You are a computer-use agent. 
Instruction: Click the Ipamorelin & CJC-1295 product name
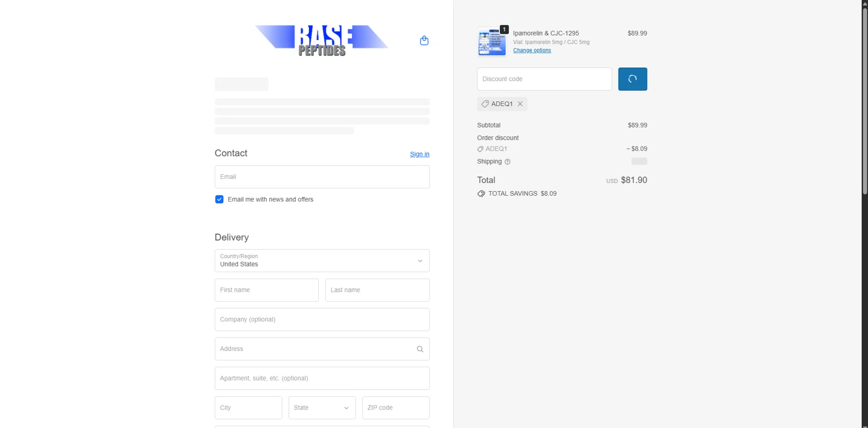point(546,33)
